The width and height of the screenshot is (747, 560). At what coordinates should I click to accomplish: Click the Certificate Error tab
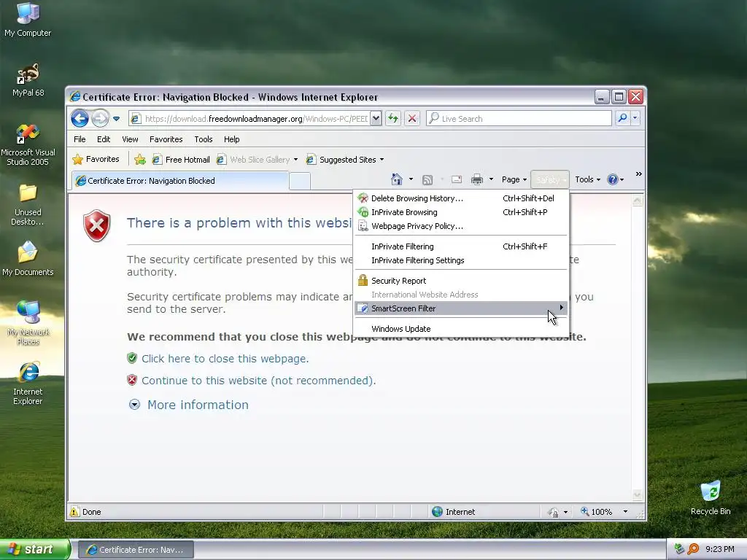click(180, 181)
